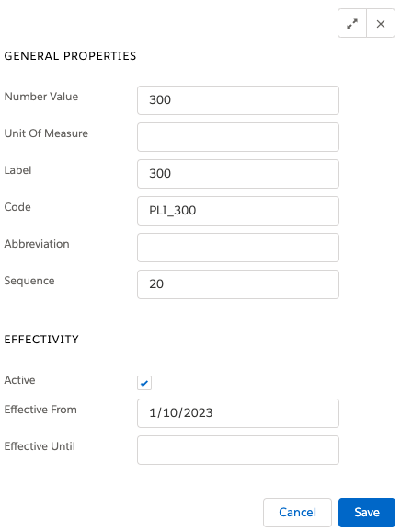Click the Effective From label
401x532 pixels.
(40, 410)
